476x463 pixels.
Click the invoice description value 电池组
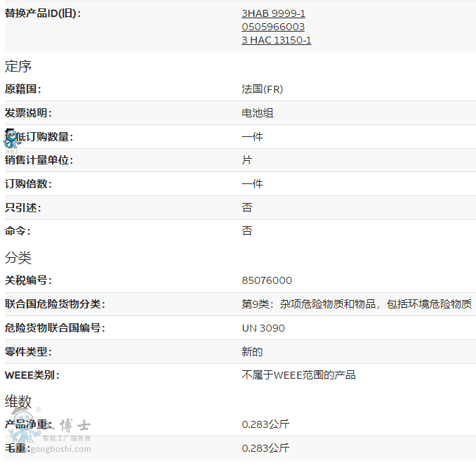[x=258, y=113]
